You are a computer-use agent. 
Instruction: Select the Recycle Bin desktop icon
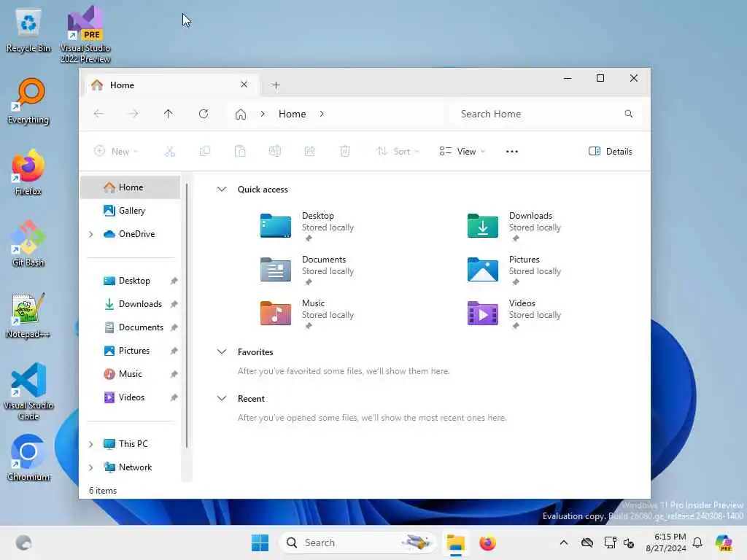coord(28,31)
